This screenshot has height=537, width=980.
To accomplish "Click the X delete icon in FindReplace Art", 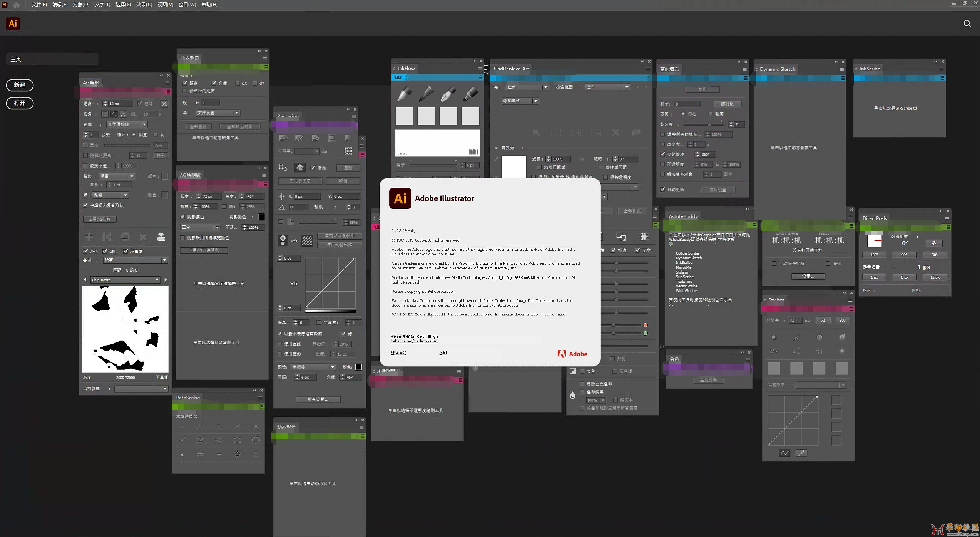I will (615, 133).
